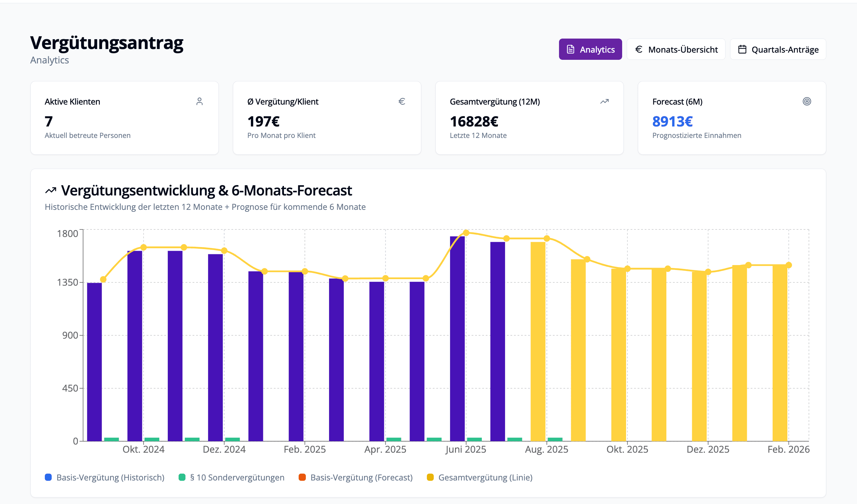
Task: Open the Quartals-Anträge tab
Action: (x=778, y=49)
